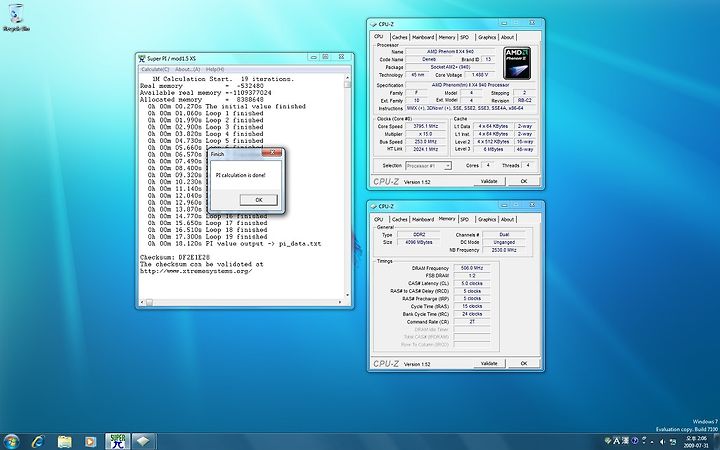Screen dimensions: 720x450
Task: Click the HT Link value 2024.1 MHz
Action: coord(427,149)
